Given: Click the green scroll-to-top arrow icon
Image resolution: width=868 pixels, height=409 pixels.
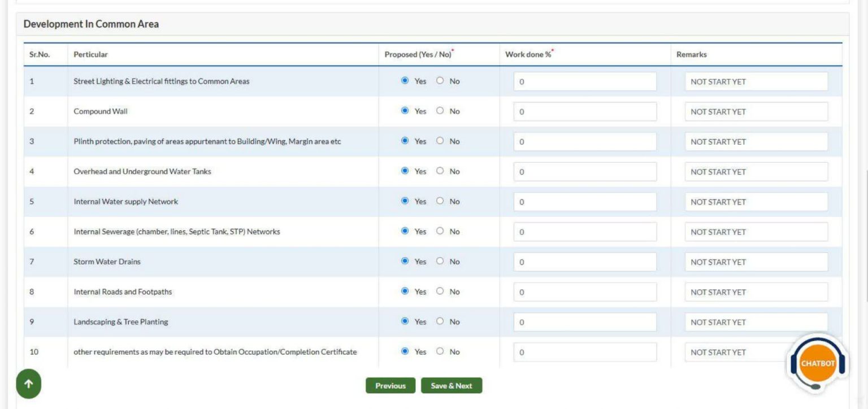Looking at the screenshot, I should [x=28, y=384].
